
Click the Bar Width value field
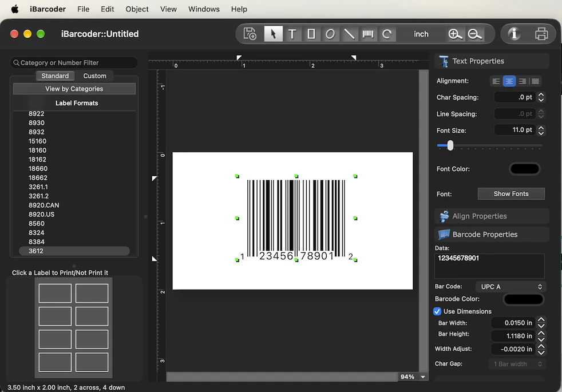(513, 323)
